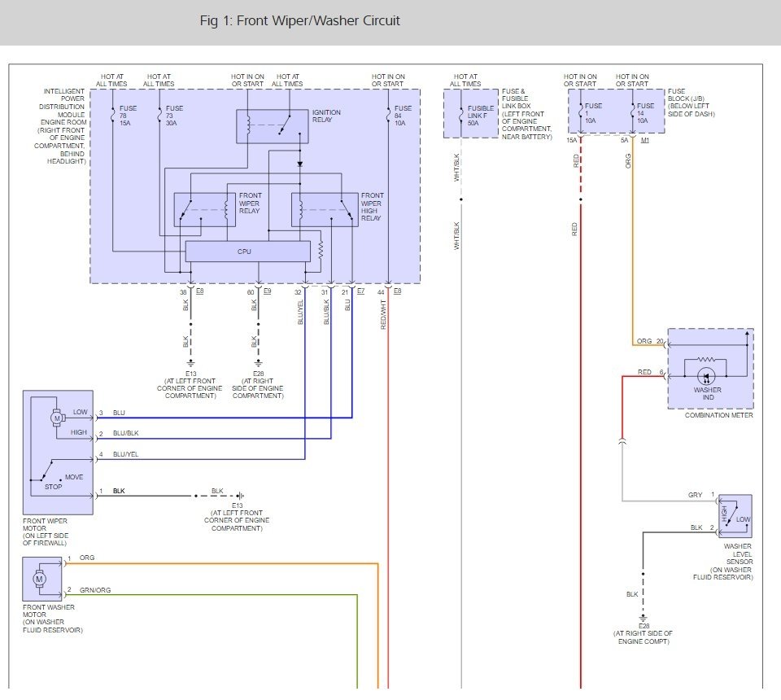Click the "GRY" wire label near sensor pin 1
The height and width of the screenshot is (700, 781).
click(695, 495)
